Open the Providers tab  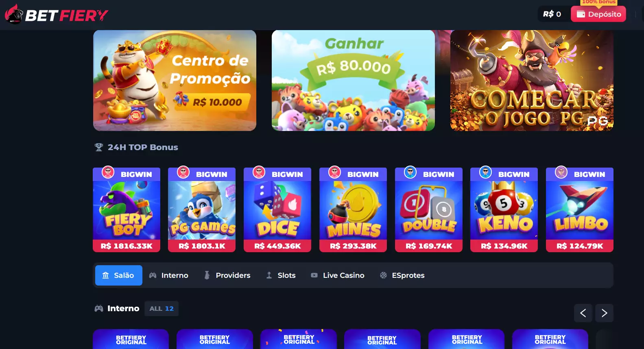tap(227, 275)
